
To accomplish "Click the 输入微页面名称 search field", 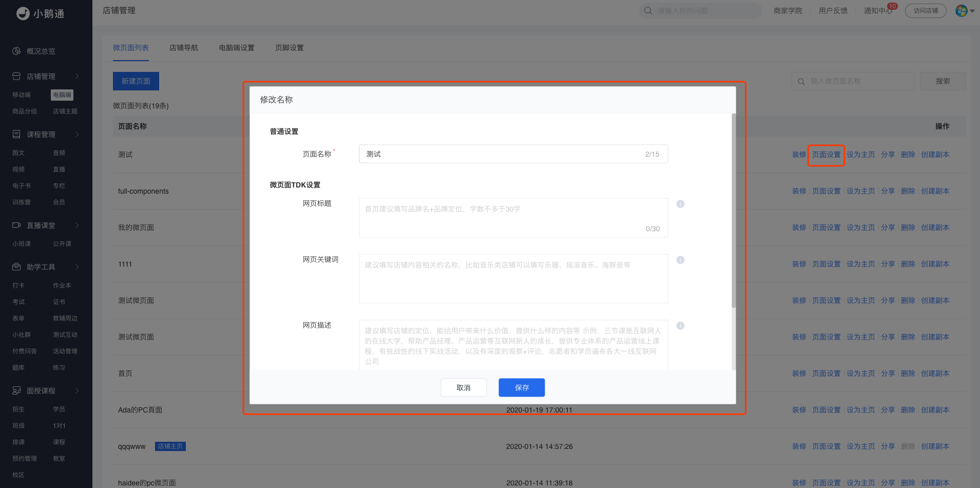I will (853, 81).
